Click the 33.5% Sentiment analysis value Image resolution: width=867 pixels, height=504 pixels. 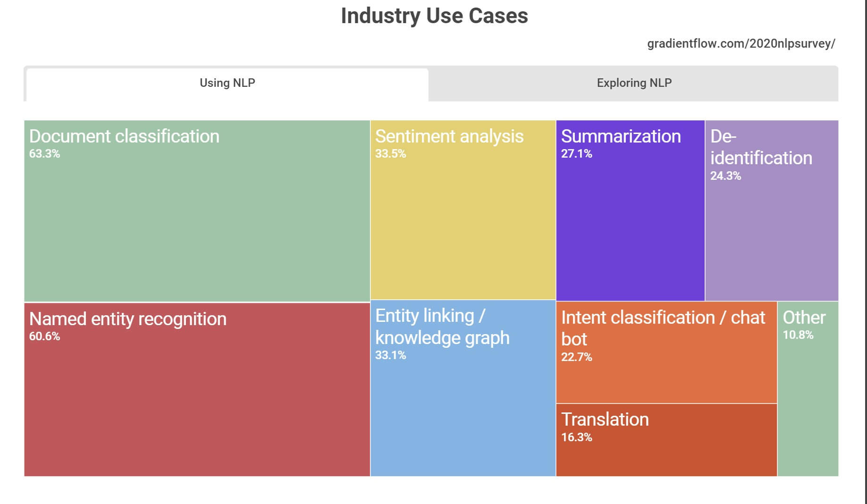pos(390,154)
